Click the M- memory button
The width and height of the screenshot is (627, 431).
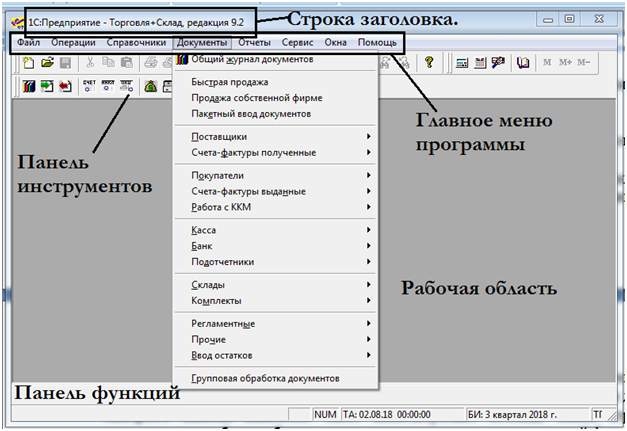[583, 62]
